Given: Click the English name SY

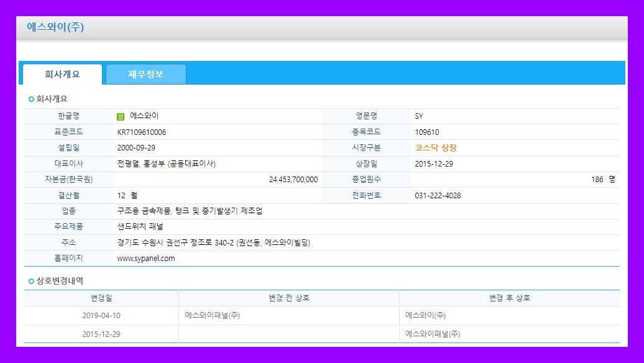Looking at the screenshot, I should click(x=419, y=116).
